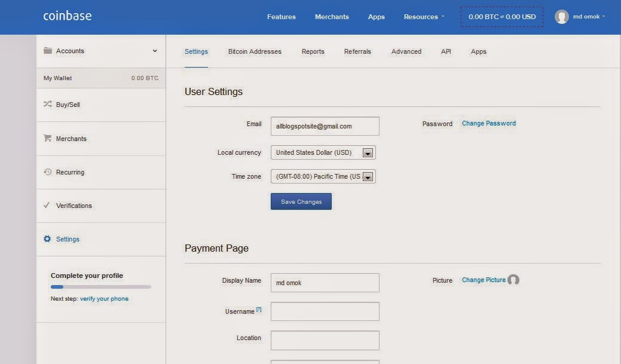This screenshot has width=621, height=364.
Task: Click the Verifications checkmark icon
Action: pos(47,205)
